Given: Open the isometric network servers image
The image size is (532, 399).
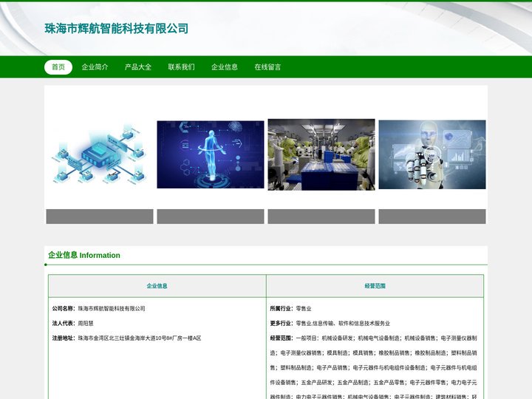Looking at the screenshot, I should 100,154.
